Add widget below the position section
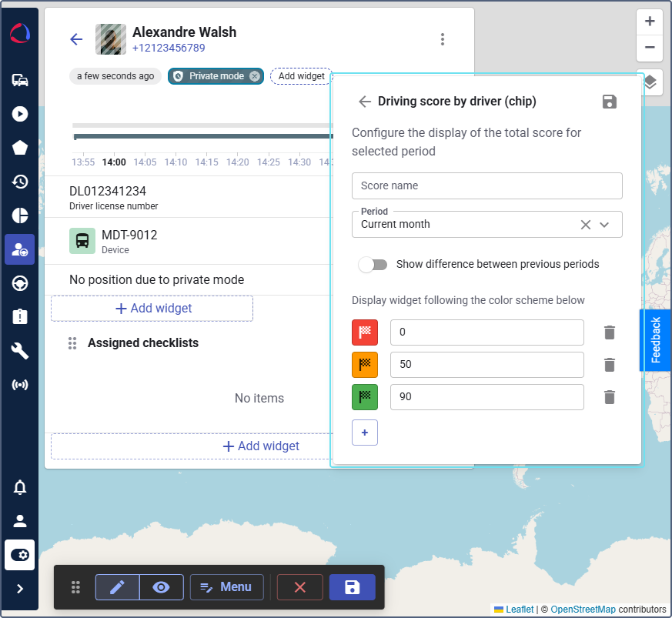Viewport: 672px width, 618px height. [x=152, y=309]
